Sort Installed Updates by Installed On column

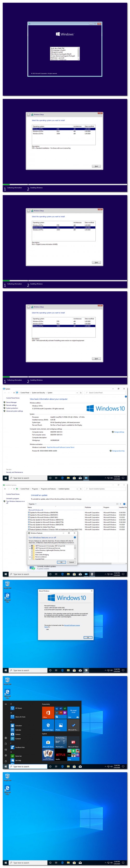[123, 507]
